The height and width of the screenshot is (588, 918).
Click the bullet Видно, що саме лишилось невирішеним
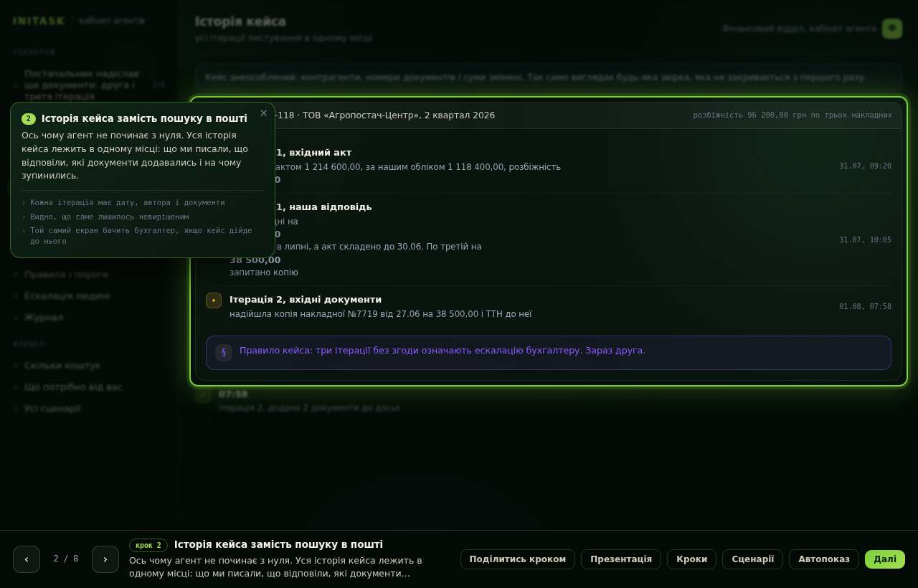click(x=110, y=217)
